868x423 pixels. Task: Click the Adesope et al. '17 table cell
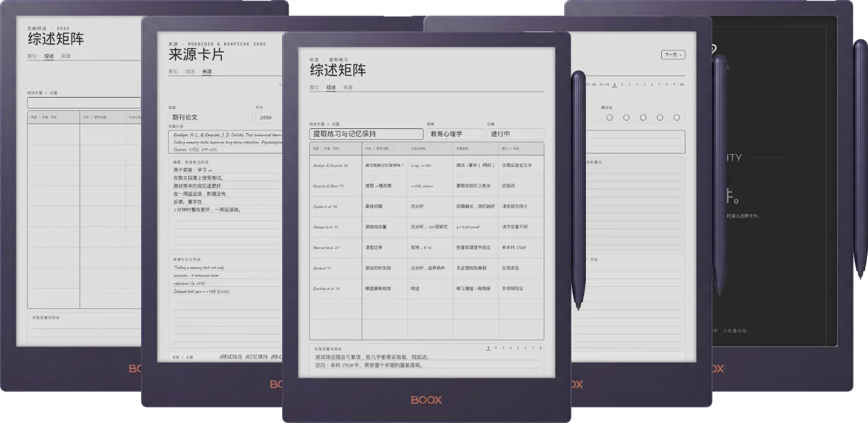tap(336, 227)
